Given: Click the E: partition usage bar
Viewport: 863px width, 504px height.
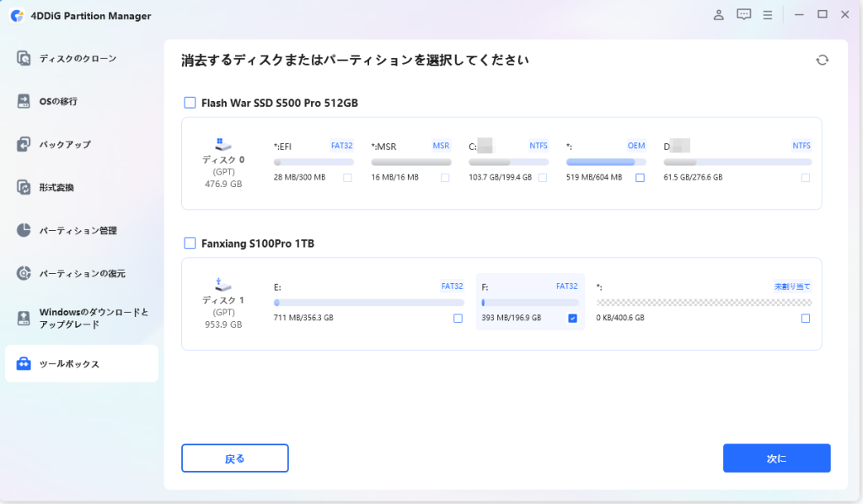Looking at the screenshot, I should tap(368, 303).
